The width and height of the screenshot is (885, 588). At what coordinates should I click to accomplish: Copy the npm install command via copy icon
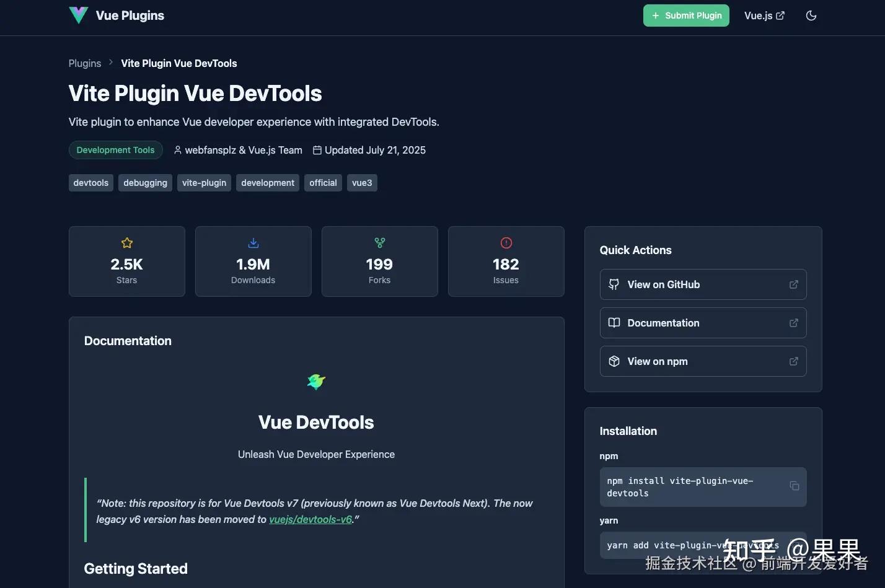click(x=794, y=487)
